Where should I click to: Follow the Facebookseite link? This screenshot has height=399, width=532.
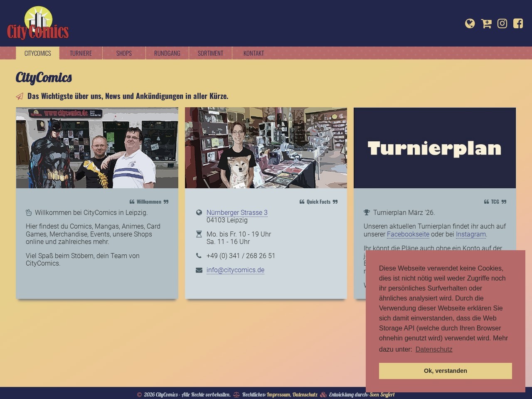(408, 234)
